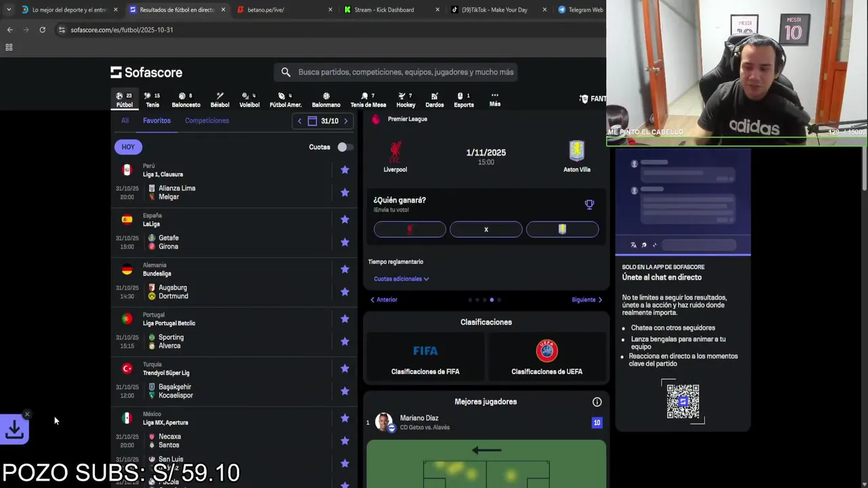Click the search magnifier icon
This screenshot has height=488, width=868.
point(285,72)
